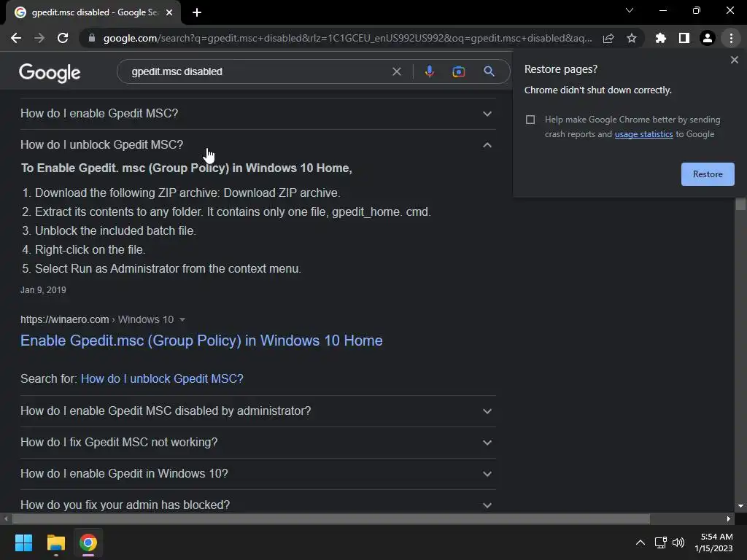Search by image with camera icon

458,71
